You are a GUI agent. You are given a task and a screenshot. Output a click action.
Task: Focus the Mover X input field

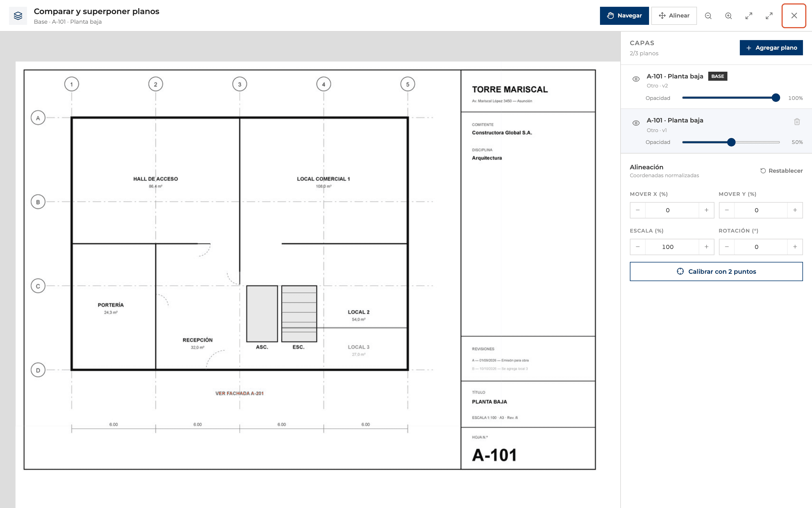(x=672, y=210)
